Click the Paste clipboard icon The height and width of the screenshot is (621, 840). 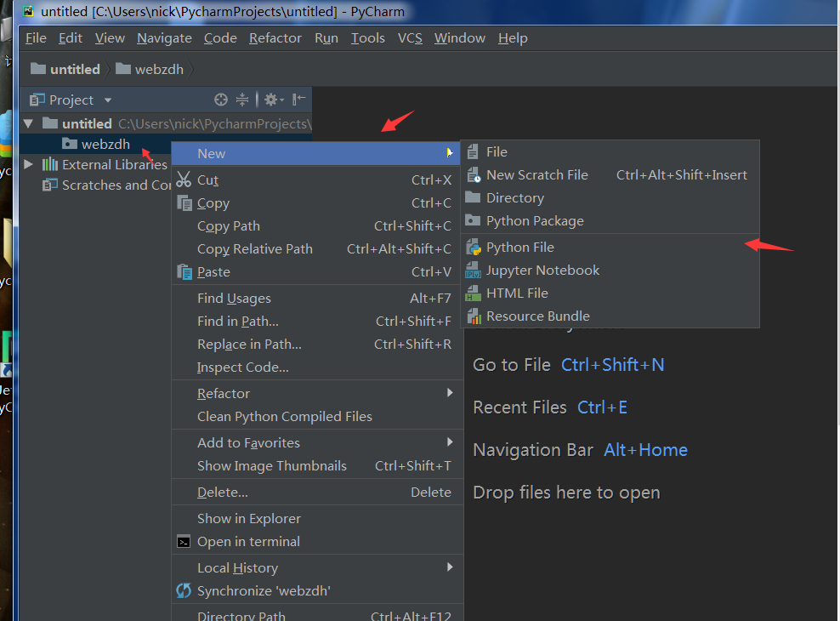[x=184, y=271]
